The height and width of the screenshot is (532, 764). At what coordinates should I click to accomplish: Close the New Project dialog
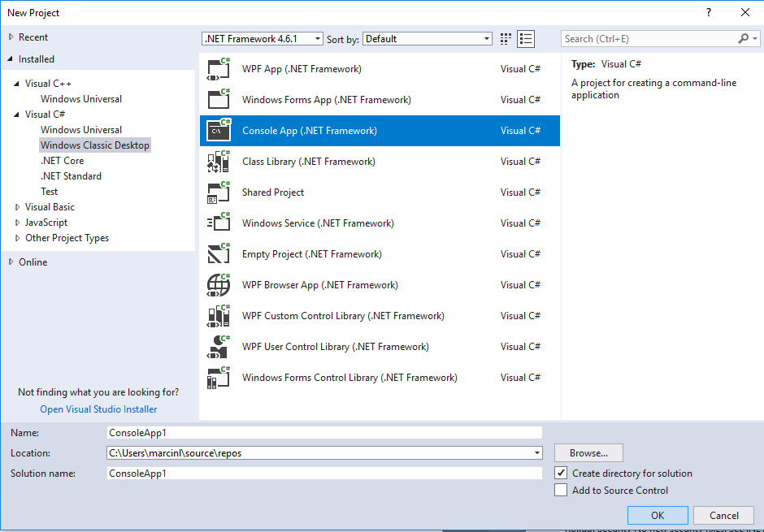point(745,13)
